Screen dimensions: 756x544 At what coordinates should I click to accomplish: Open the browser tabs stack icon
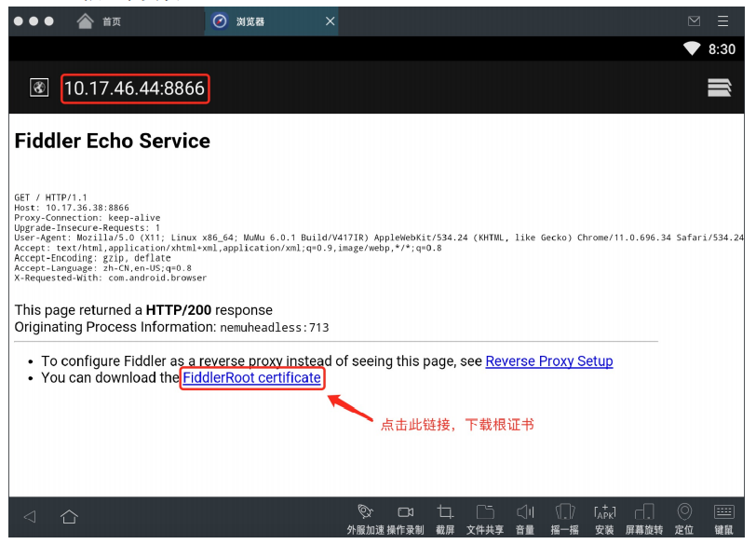(x=720, y=88)
